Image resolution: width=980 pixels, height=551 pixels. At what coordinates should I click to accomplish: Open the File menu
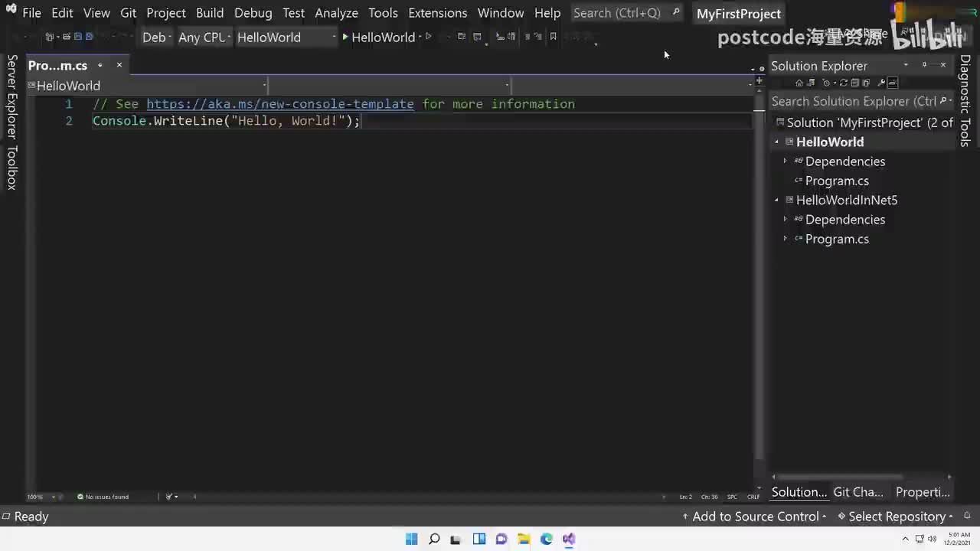coord(32,13)
